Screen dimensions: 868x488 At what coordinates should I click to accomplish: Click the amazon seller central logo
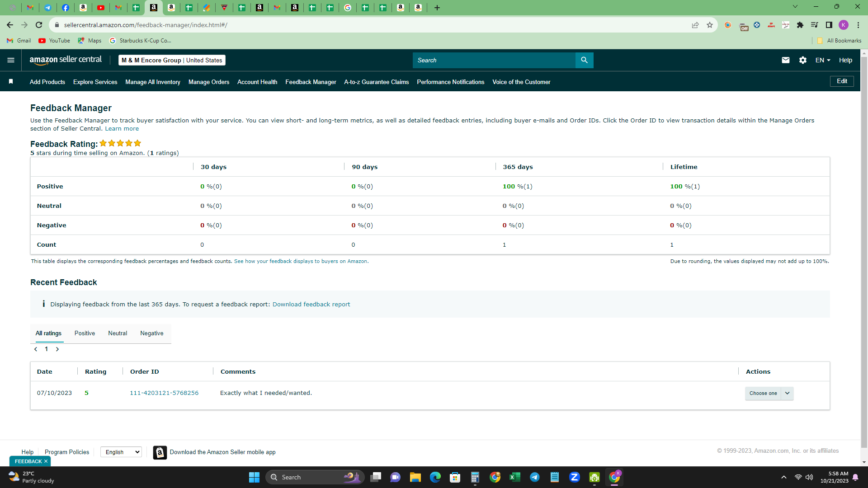click(x=66, y=60)
